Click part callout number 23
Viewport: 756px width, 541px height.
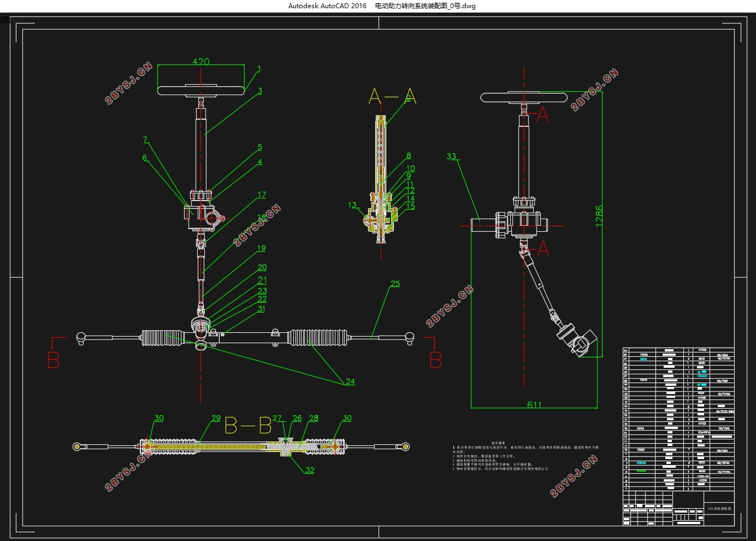pyautogui.click(x=262, y=291)
